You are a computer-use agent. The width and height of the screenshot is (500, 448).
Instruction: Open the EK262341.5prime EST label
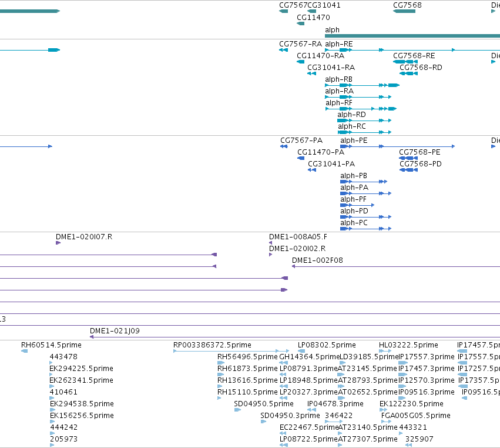click(x=81, y=380)
